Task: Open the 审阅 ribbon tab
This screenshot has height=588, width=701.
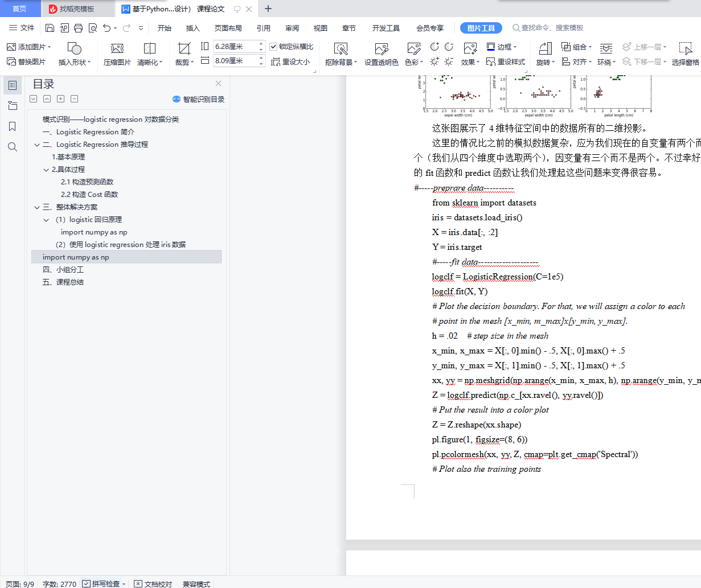Action: 292,28
